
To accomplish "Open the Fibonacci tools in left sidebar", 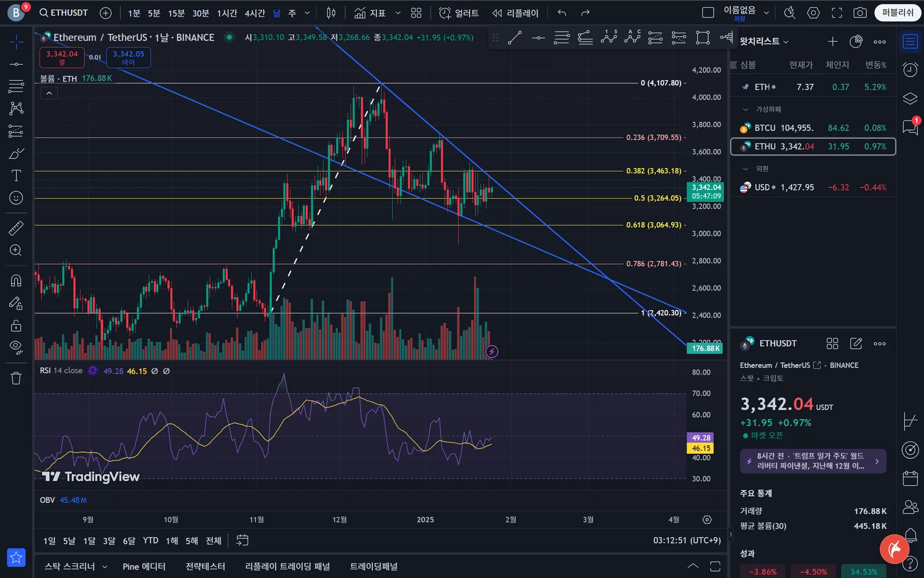I will [16, 86].
